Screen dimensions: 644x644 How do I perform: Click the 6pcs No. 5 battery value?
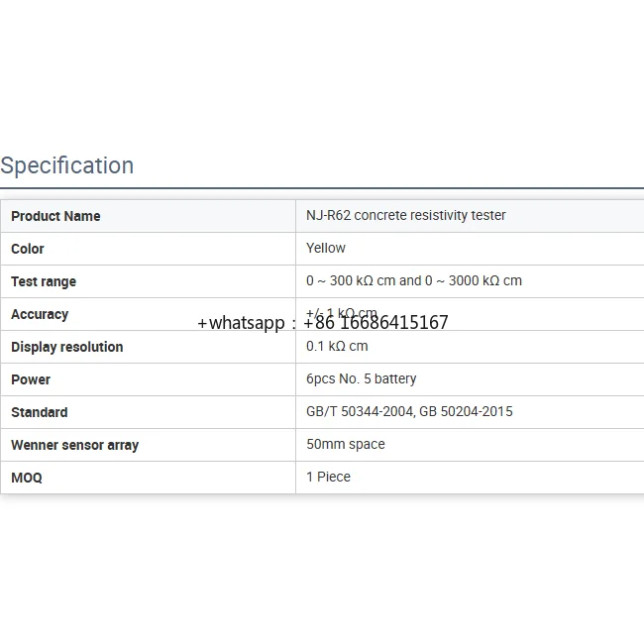click(x=362, y=378)
